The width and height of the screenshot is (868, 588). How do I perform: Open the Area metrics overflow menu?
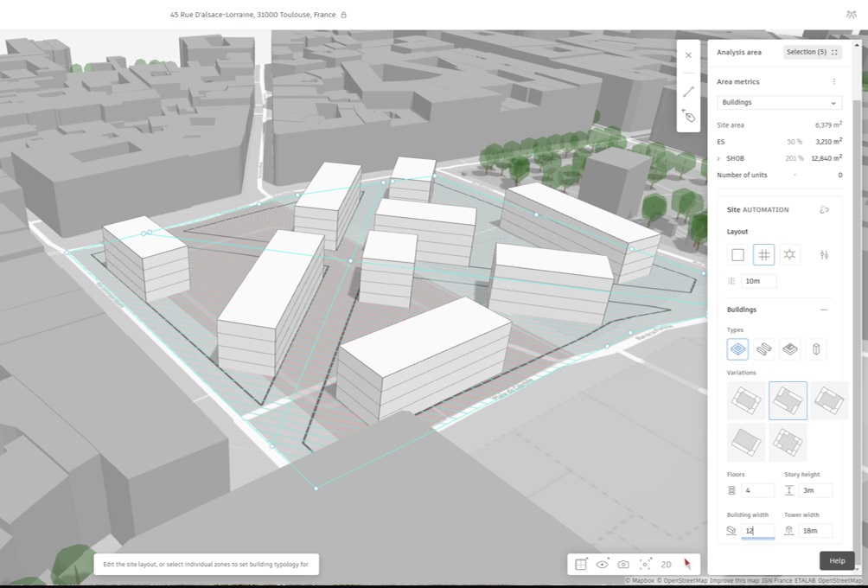[834, 81]
